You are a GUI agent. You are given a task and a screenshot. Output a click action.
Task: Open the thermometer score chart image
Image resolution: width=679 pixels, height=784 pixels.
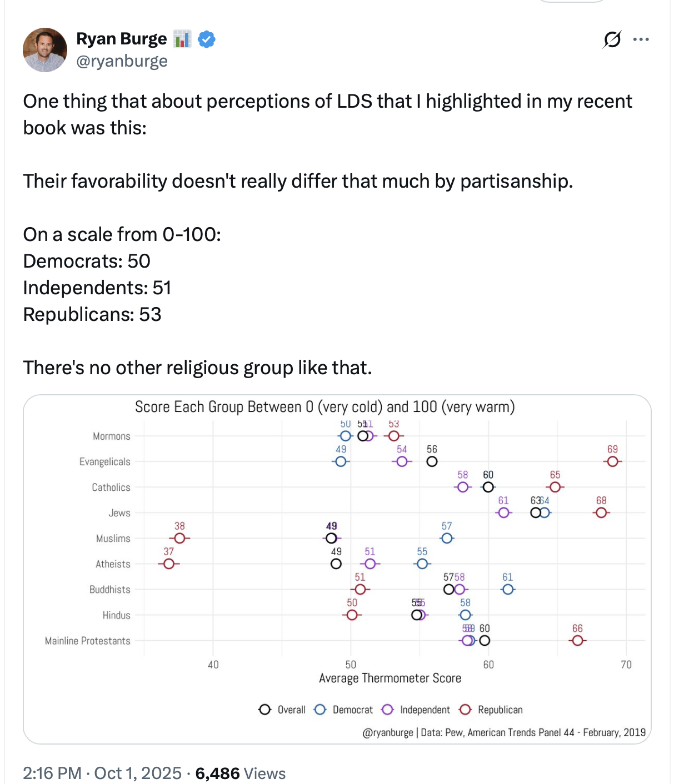coord(337,569)
